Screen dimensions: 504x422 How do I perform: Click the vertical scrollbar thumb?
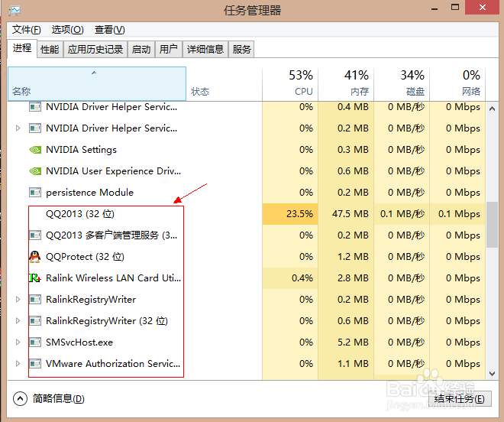[x=492, y=225]
